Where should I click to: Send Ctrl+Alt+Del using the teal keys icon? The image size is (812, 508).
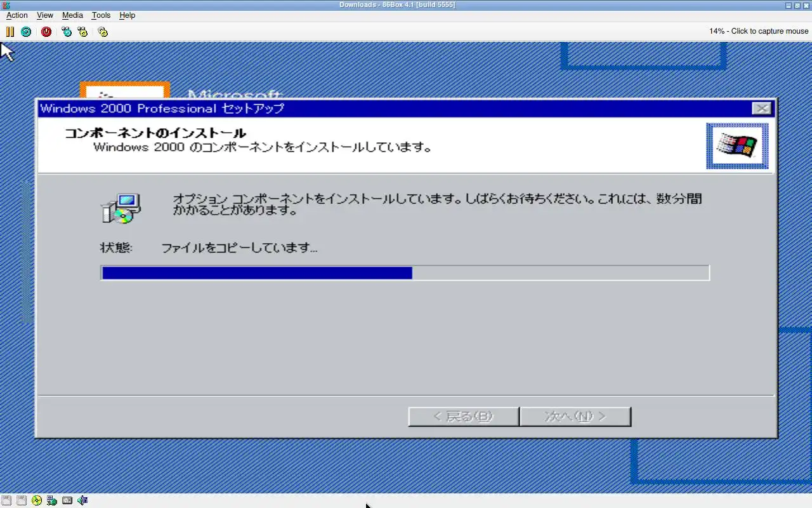coord(67,31)
